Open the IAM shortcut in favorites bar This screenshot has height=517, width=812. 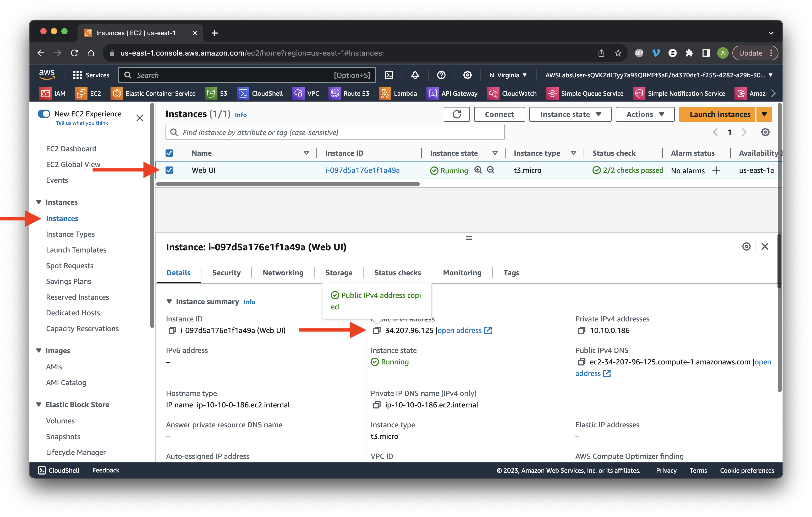(53, 93)
